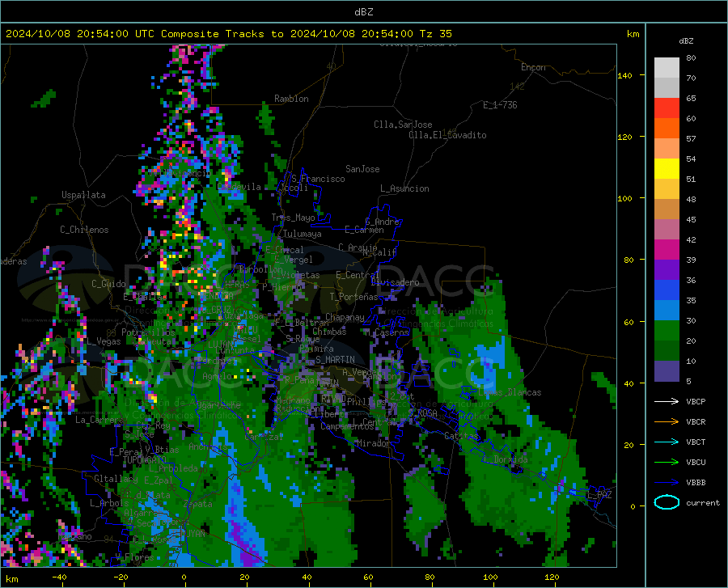The width and height of the screenshot is (728, 588).
Task: Select the light gray 70 dBZ swatch
Action: (667, 68)
